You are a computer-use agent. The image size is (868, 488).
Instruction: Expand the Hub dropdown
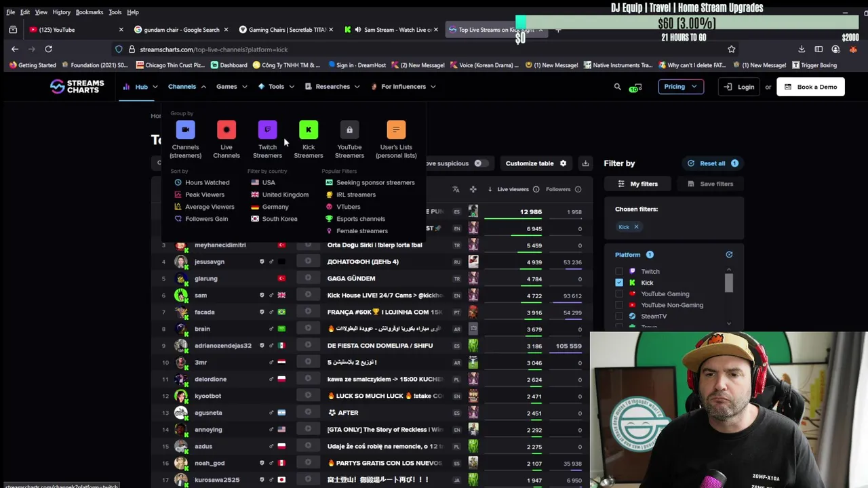coord(141,87)
